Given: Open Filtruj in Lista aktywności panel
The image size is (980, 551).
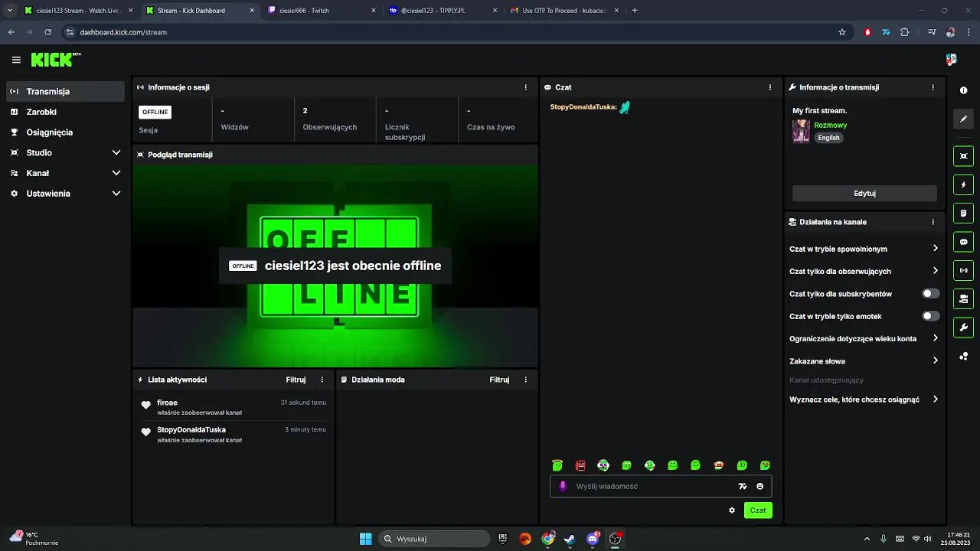Looking at the screenshot, I should (296, 380).
